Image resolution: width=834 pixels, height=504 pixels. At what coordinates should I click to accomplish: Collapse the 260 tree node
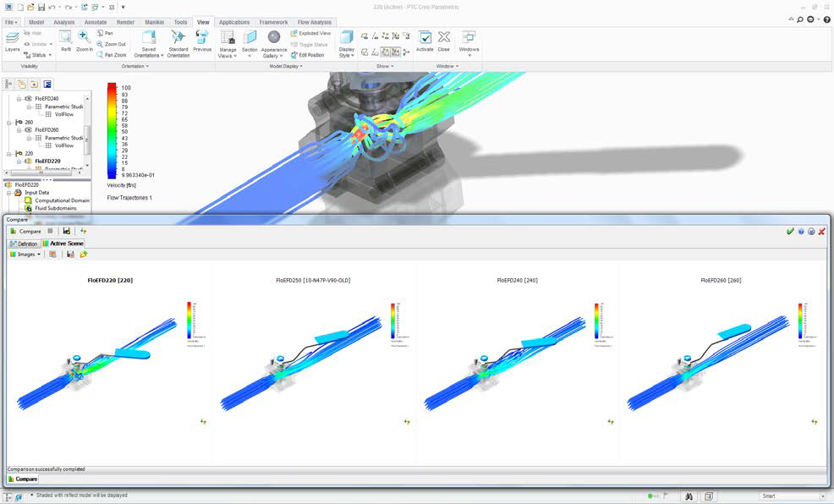pyautogui.click(x=8, y=122)
